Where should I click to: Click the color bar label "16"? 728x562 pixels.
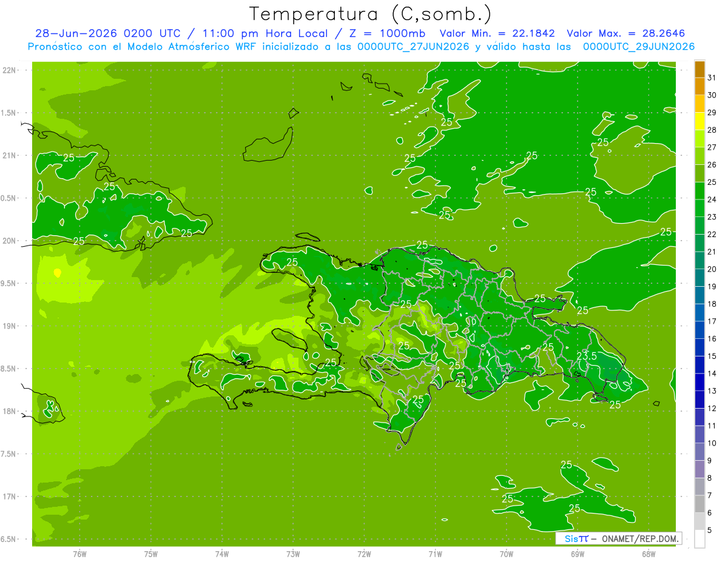[712, 339]
